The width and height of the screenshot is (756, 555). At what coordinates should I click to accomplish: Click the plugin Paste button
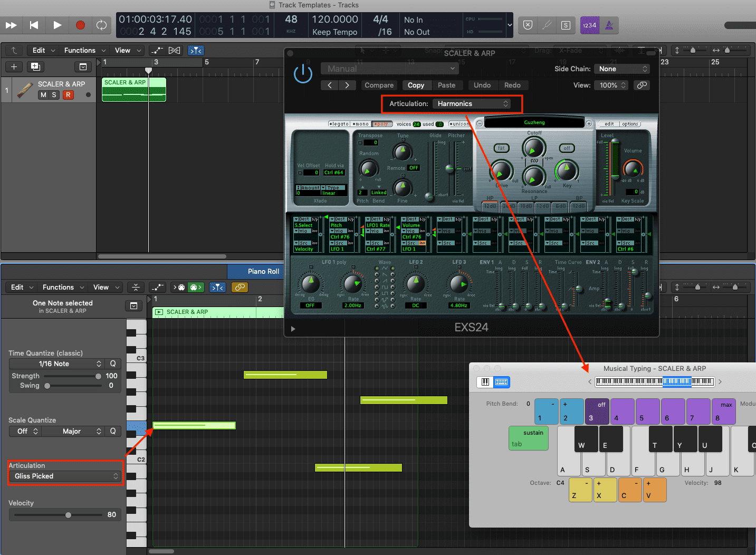pyautogui.click(x=446, y=85)
